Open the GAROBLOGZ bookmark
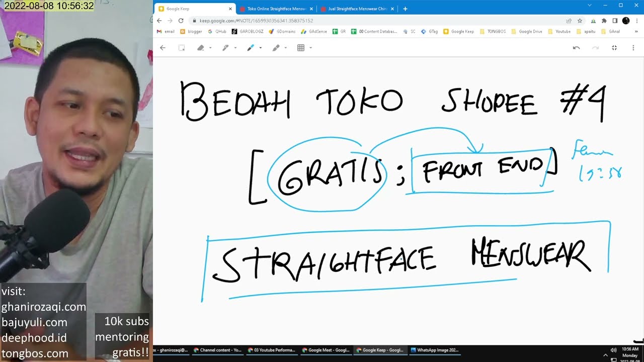The width and height of the screenshot is (644, 362). pyautogui.click(x=248, y=31)
